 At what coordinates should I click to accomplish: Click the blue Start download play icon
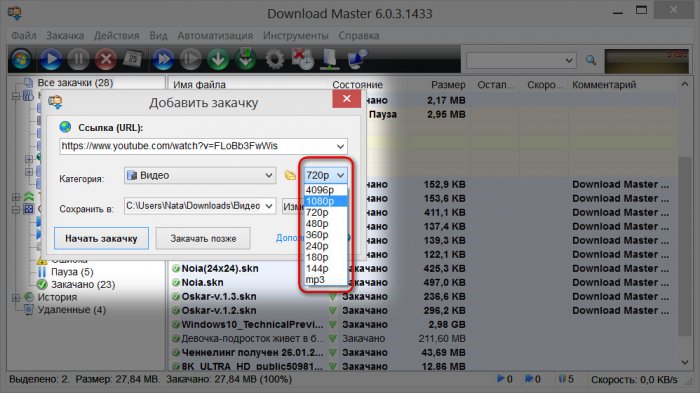[x=51, y=59]
